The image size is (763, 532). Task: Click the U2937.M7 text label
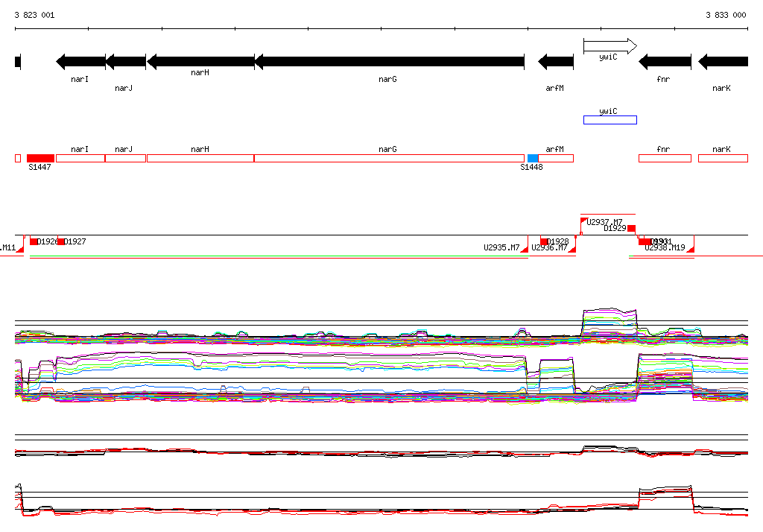(604, 223)
